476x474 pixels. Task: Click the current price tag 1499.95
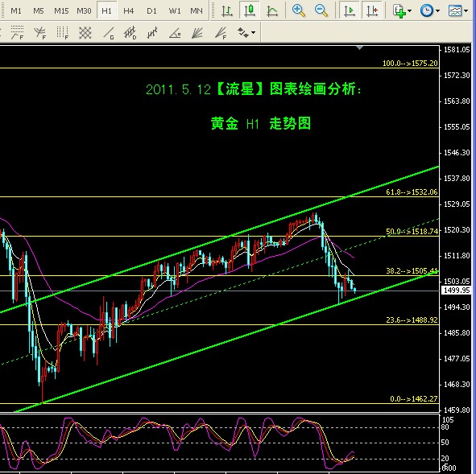click(457, 291)
